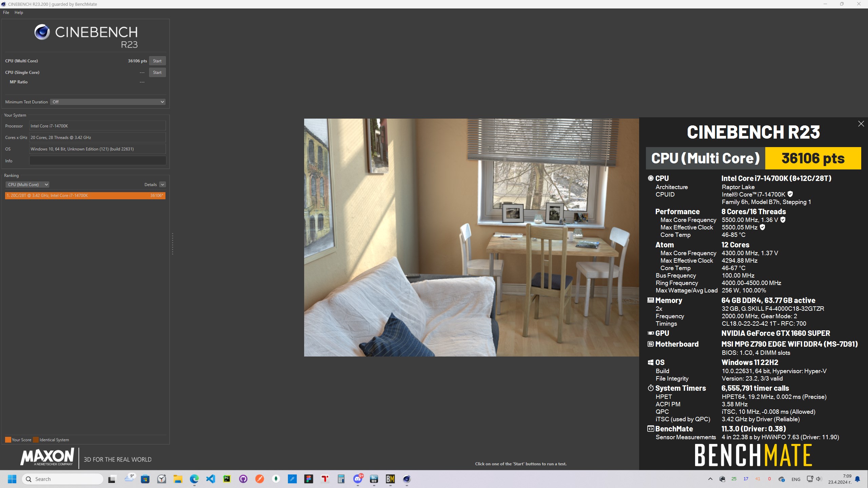Close the BenchMate result overlay
The image size is (868, 488).
pos(861,124)
